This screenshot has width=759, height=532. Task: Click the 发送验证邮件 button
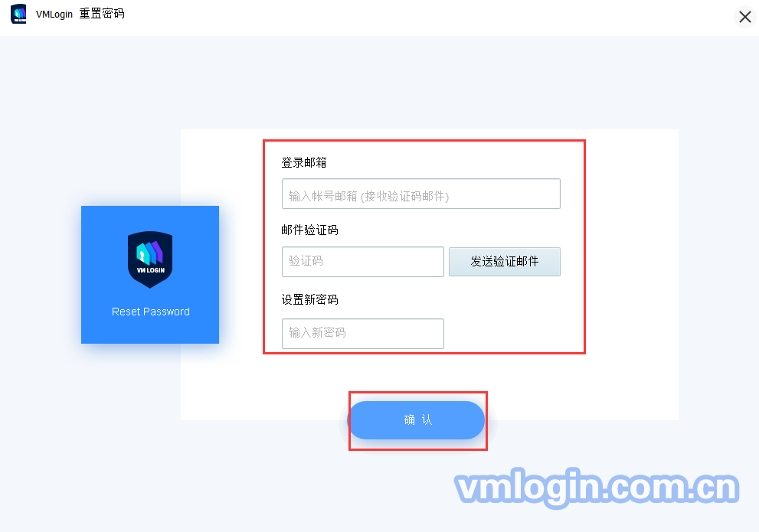505,262
